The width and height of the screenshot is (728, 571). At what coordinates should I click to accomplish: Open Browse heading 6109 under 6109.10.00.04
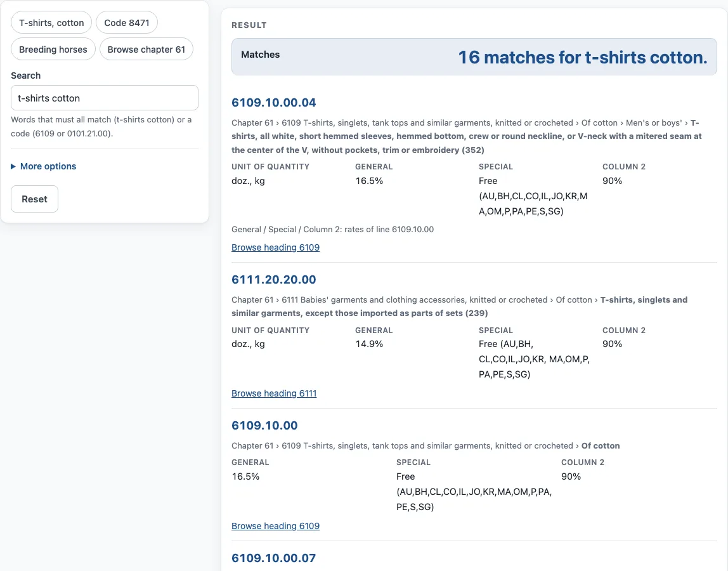pyautogui.click(x=275, y=247)
